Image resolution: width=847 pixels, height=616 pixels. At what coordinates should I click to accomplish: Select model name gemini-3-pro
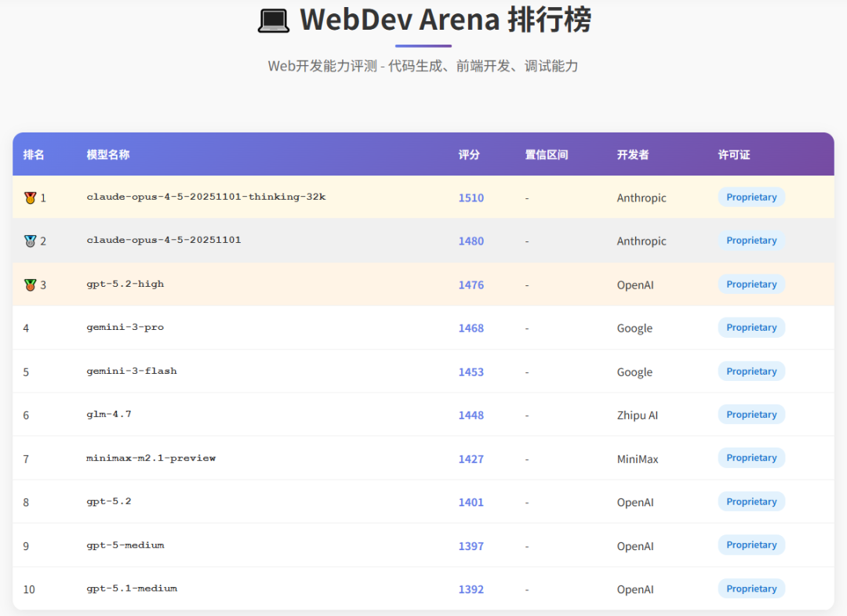point(125,327)
